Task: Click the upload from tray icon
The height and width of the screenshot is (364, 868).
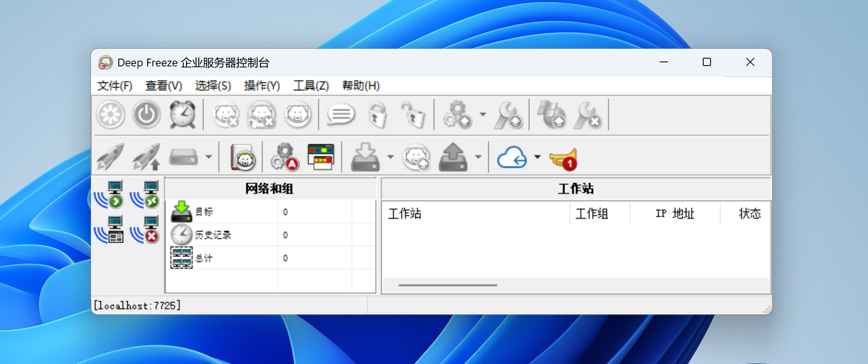Action: [x=453, y=157]
